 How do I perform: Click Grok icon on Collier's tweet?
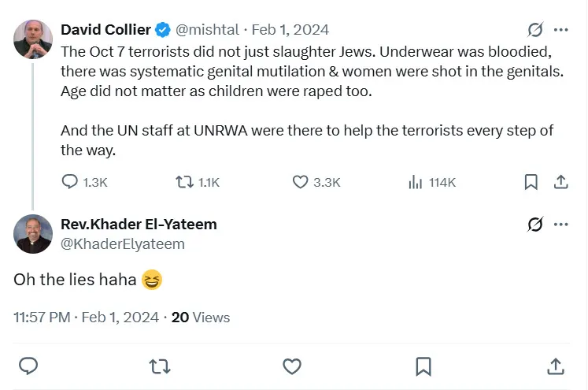point(535,30)
